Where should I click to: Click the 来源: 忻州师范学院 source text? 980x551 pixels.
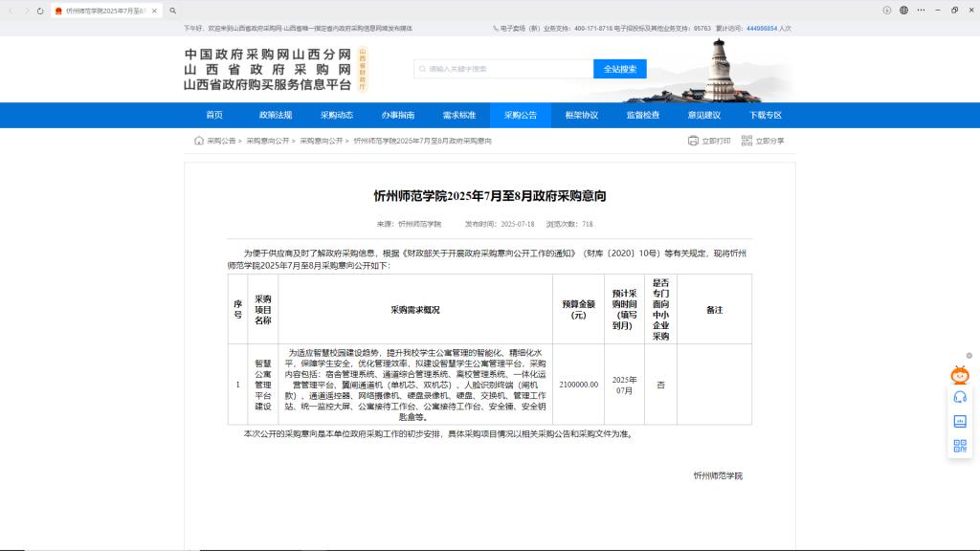point(409,224)
